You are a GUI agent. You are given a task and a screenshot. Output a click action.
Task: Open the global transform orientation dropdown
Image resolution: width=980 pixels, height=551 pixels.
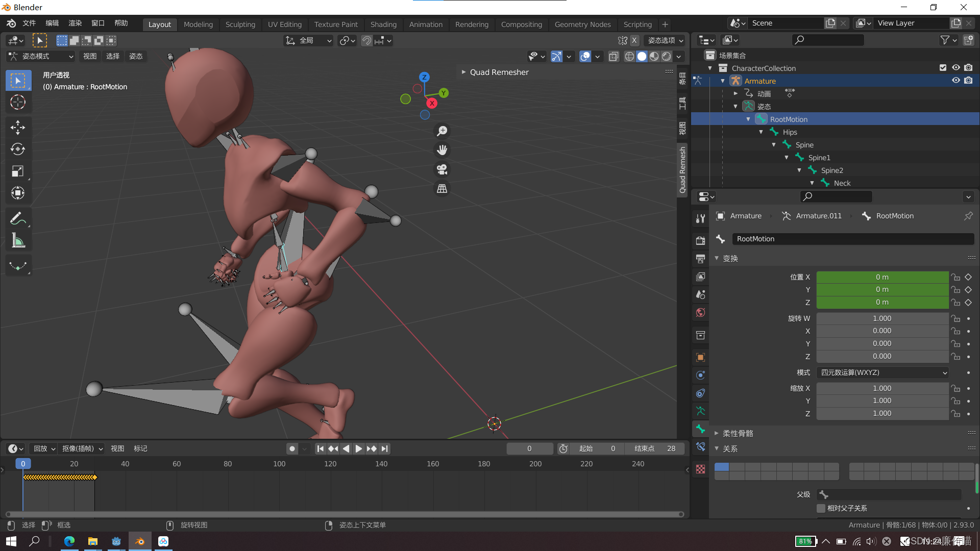[x=309, y=40]
